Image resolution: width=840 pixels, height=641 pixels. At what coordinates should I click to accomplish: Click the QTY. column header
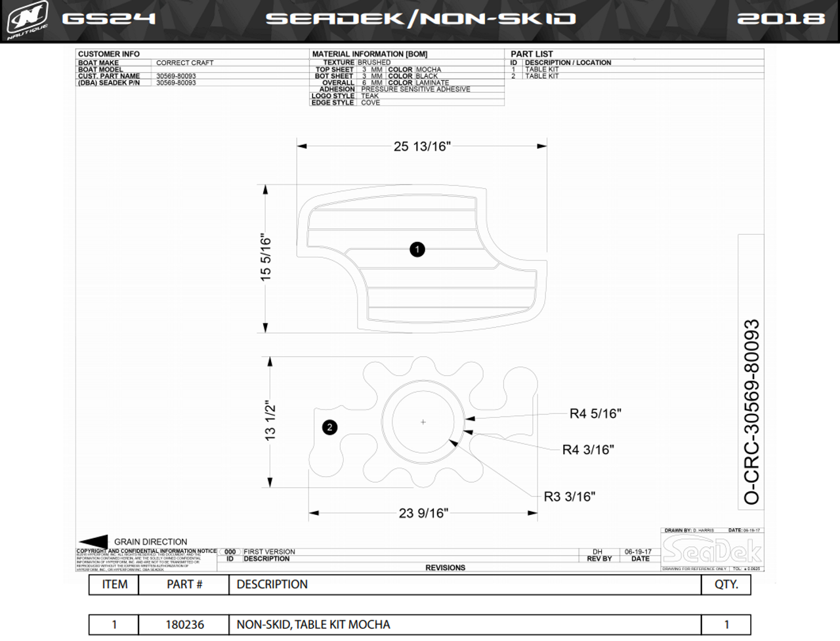point(726,584)
